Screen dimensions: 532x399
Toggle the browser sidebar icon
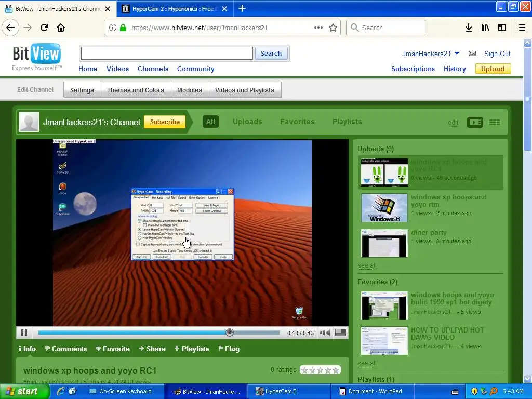[502, 28]
